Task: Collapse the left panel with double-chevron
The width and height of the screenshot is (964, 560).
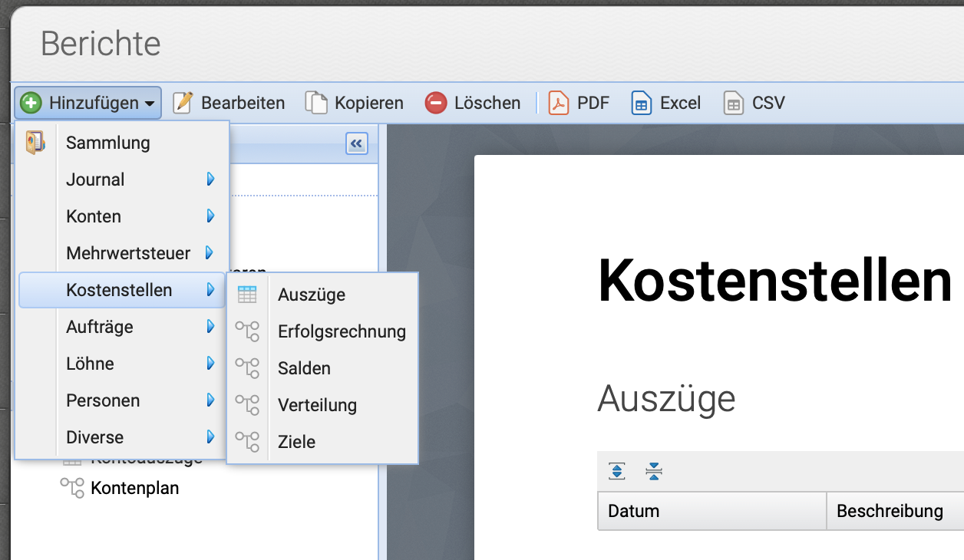Action: (x=357, y=143)
